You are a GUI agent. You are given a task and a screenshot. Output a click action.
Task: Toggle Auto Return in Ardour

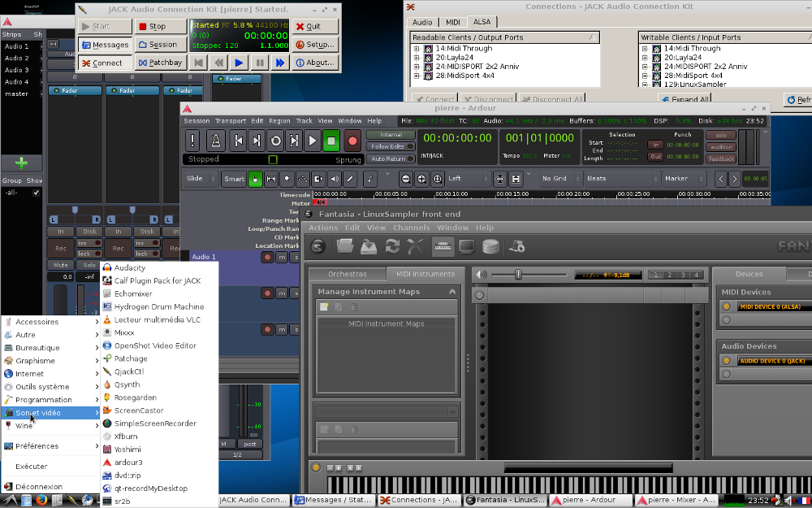(x=391, y=158)
